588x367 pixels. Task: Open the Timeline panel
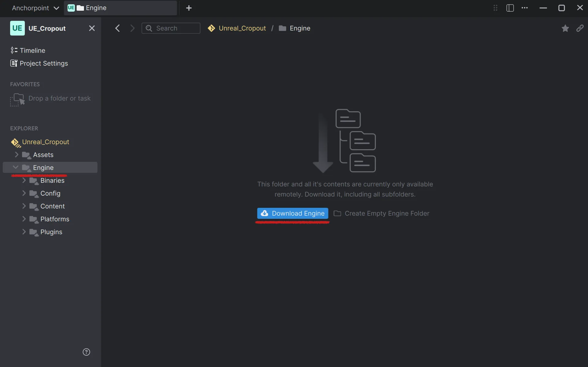32,51
